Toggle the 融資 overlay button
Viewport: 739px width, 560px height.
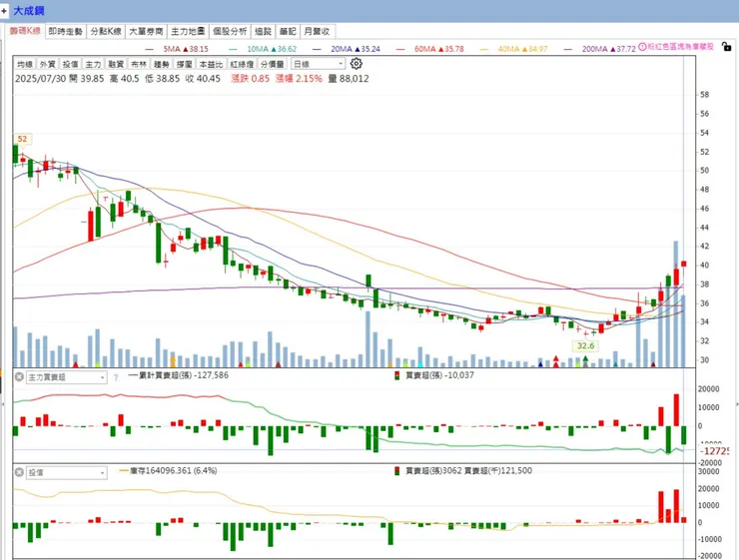116,64
